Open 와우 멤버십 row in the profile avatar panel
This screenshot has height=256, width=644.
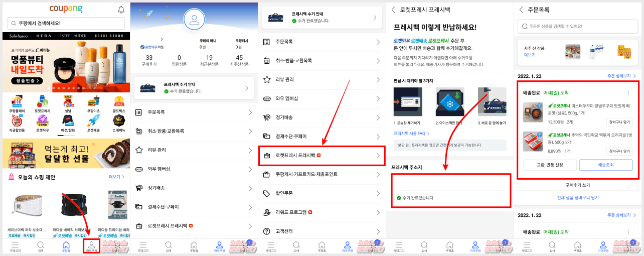tap(194, 169)
